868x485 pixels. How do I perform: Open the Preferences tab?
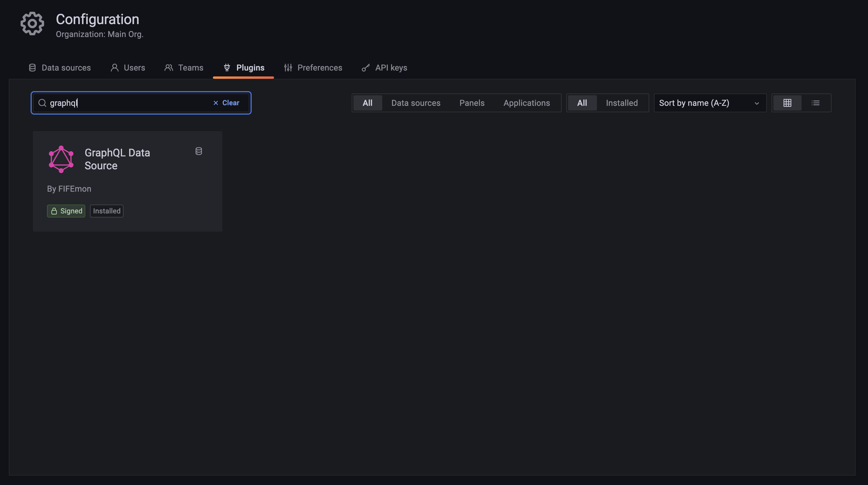pyautogui.click(x=313, y=68)
